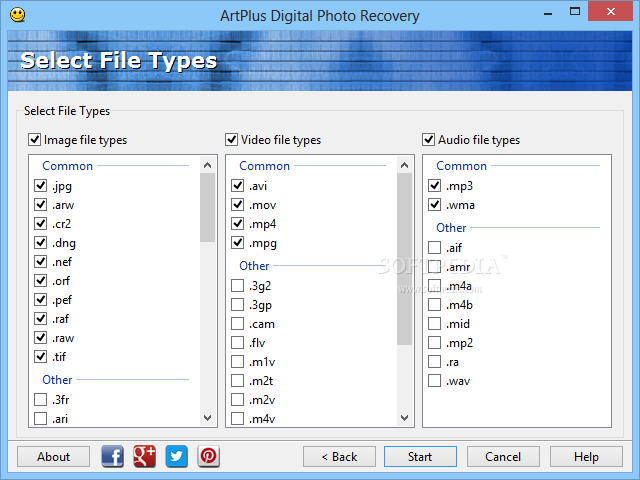The height and width of the screenshot is (480, 640).
Task: Check the .m4v checkbox
Action: pyautogui.click(x=238, y=418)
